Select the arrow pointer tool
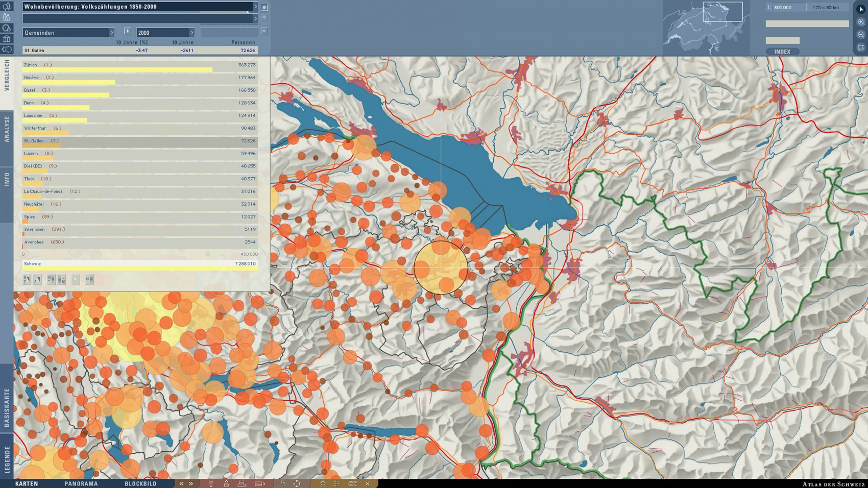The width and height of the screenshot is (868, 488). [x=861, y=9]
